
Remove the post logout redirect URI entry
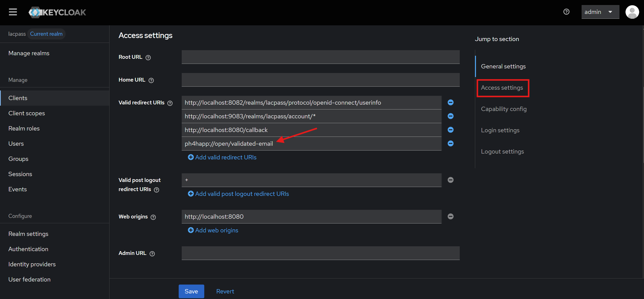pos(451,180)
